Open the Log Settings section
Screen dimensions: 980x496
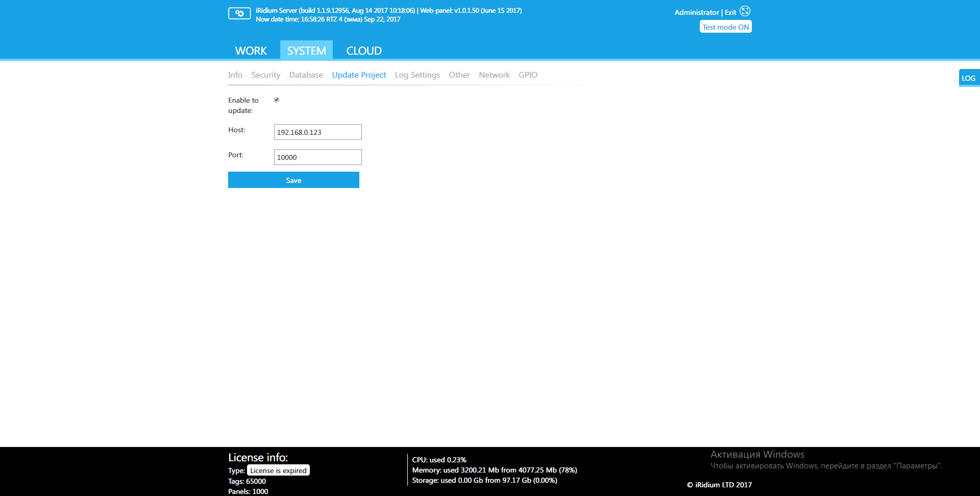point(417,75)
